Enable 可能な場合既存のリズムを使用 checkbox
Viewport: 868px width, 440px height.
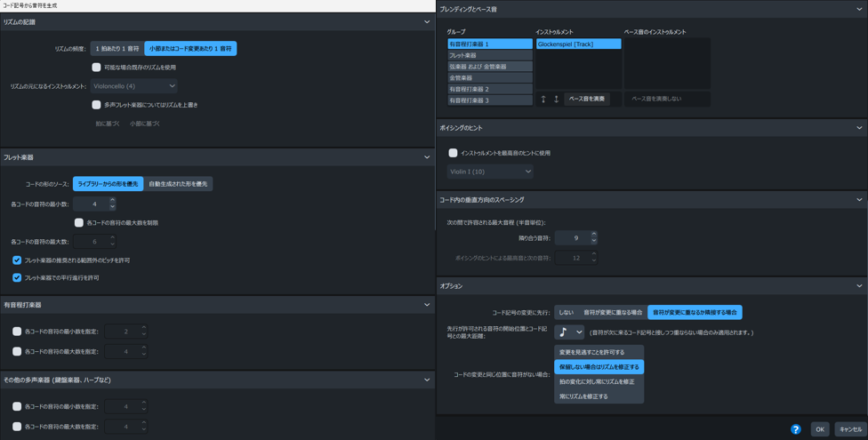coord(97,67)
